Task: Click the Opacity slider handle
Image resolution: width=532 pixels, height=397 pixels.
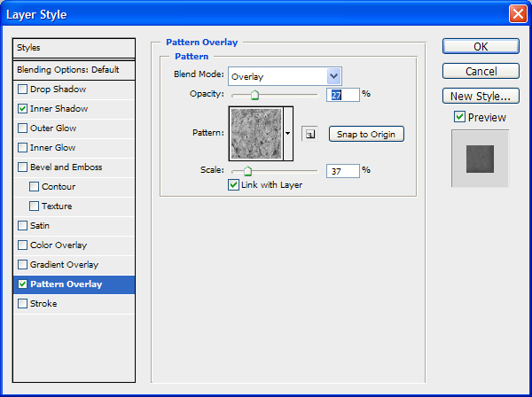Action: click(254, 95)
